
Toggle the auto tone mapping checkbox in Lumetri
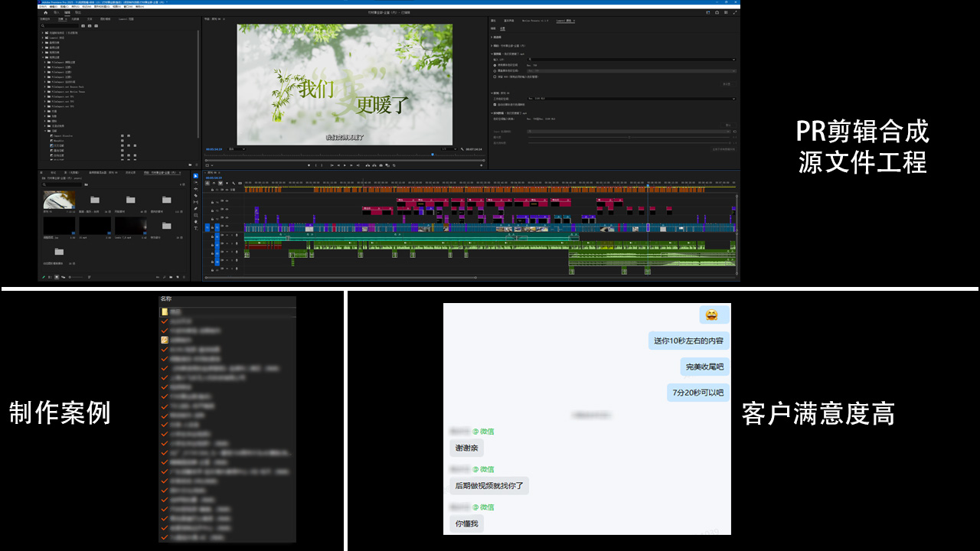click(x=495, y=104)
